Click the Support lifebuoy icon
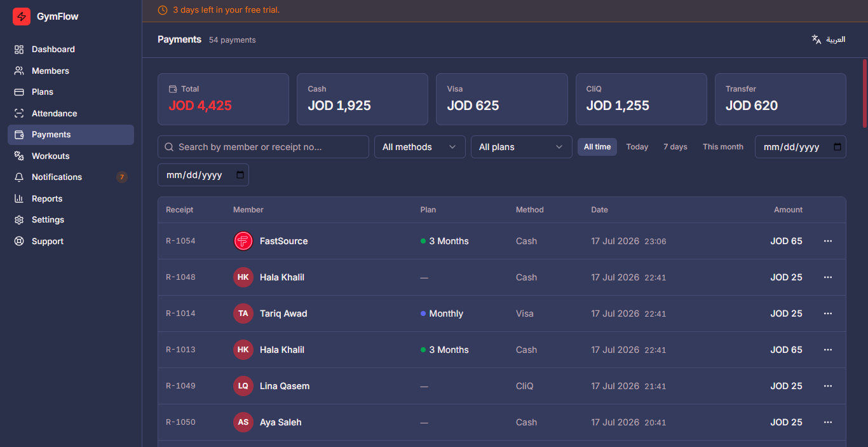Screen dimensions: 868x447 point(19,241)
